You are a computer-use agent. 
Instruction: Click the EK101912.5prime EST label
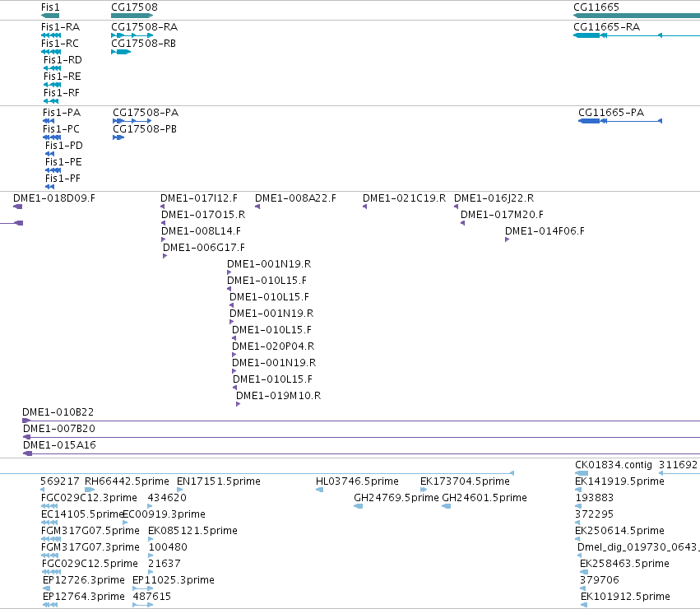625,597
